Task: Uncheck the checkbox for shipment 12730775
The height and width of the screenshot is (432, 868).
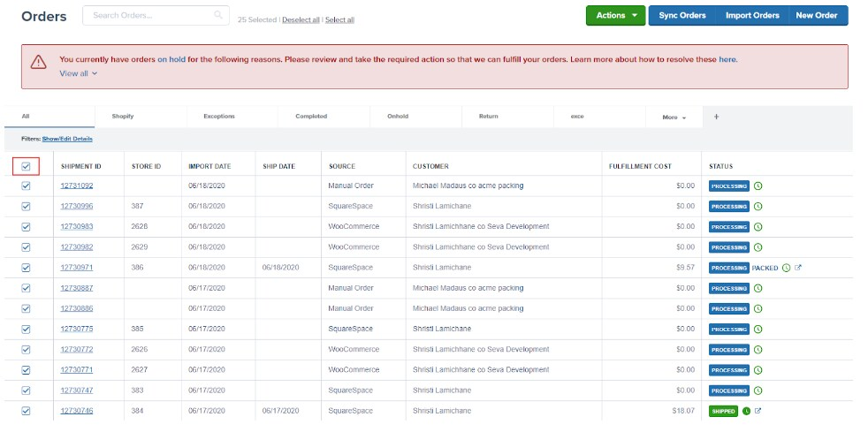Action: point(26,330)
